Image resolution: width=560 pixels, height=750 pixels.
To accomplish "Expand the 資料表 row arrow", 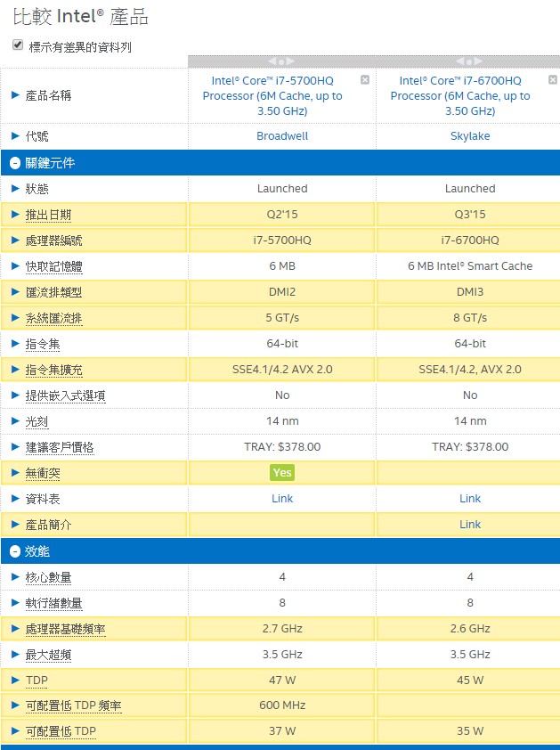I will [x=15, y=499].
